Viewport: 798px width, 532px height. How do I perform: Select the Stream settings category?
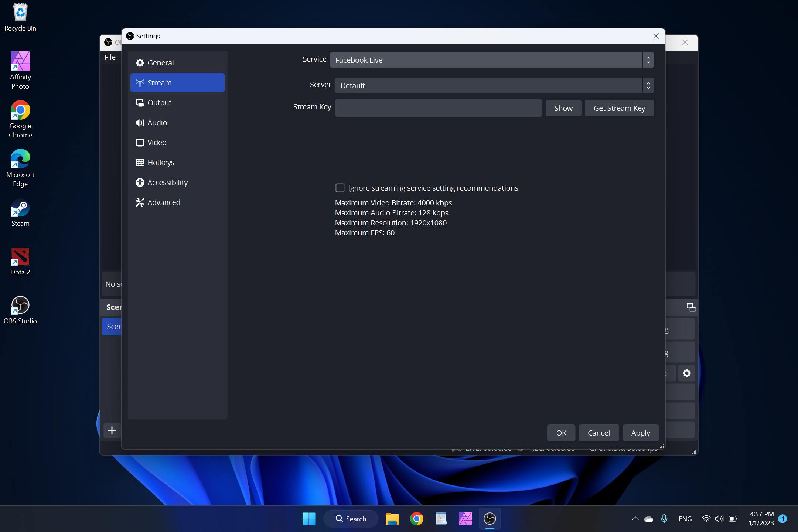[x=177, y=82]
